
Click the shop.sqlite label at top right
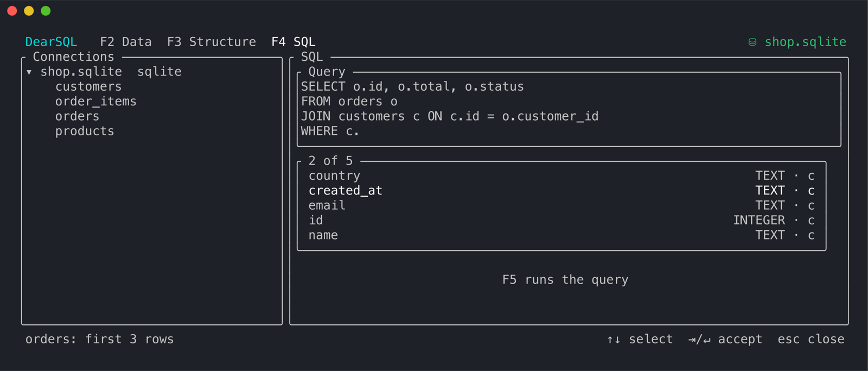(806, 42)
